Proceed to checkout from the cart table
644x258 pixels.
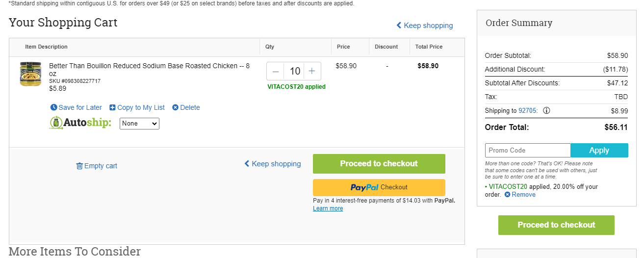pos(379,164)
